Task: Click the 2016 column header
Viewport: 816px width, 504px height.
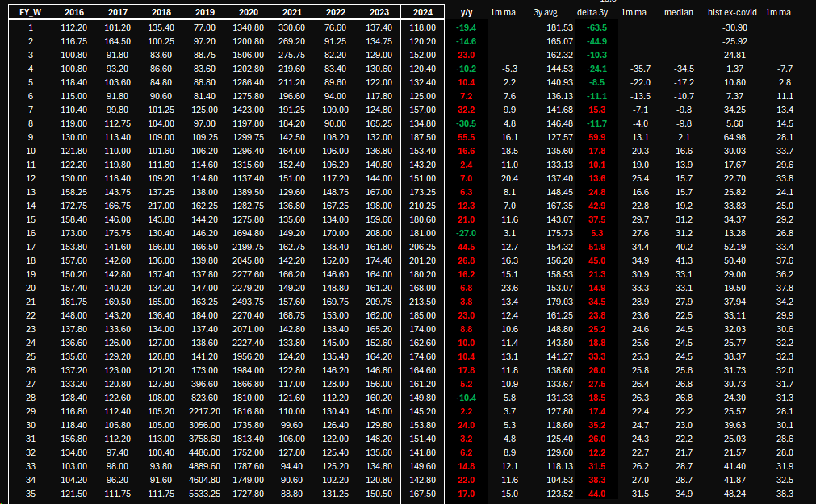Action: (74, 12)
